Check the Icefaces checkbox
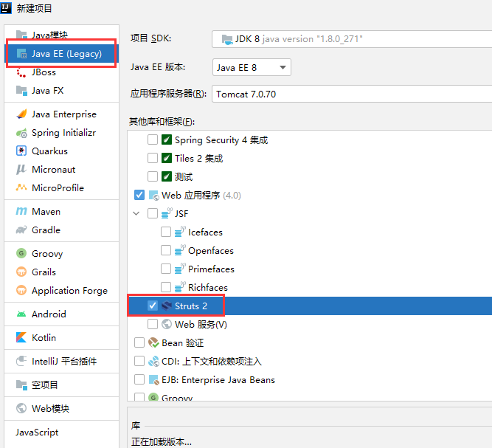 coord(166,232)
